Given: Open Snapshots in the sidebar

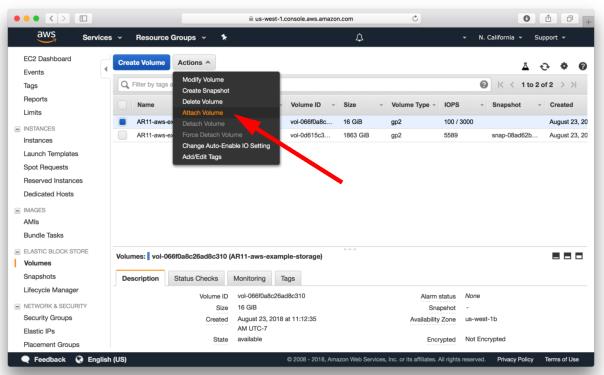Looking at the screenshot, I should [40, 276].
